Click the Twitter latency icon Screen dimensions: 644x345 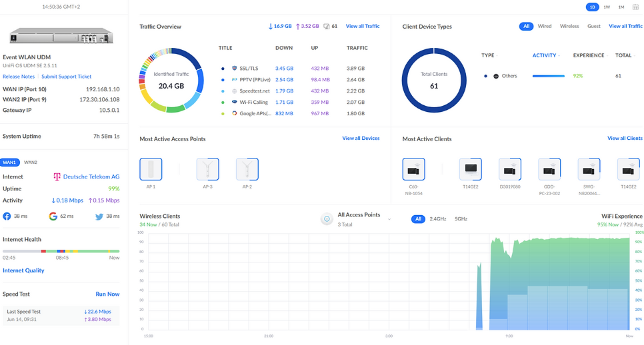tap(99, 216)
